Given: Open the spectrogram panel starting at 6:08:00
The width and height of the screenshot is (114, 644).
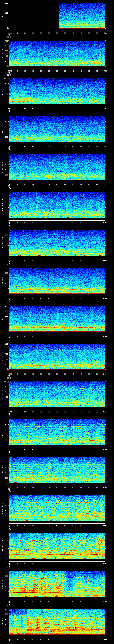Looking at the screenshot, I should [x=57, y=167].
